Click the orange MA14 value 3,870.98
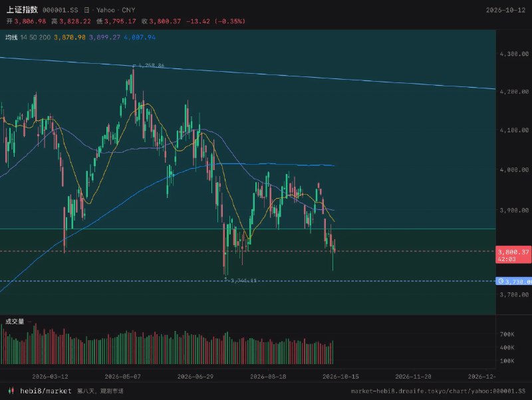 click(x=70, y=37)
